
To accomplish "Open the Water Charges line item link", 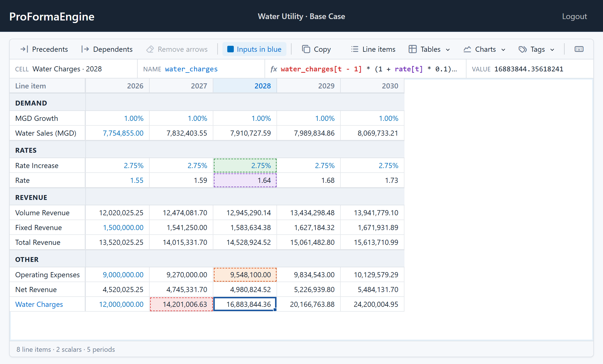I will (39, 304).
